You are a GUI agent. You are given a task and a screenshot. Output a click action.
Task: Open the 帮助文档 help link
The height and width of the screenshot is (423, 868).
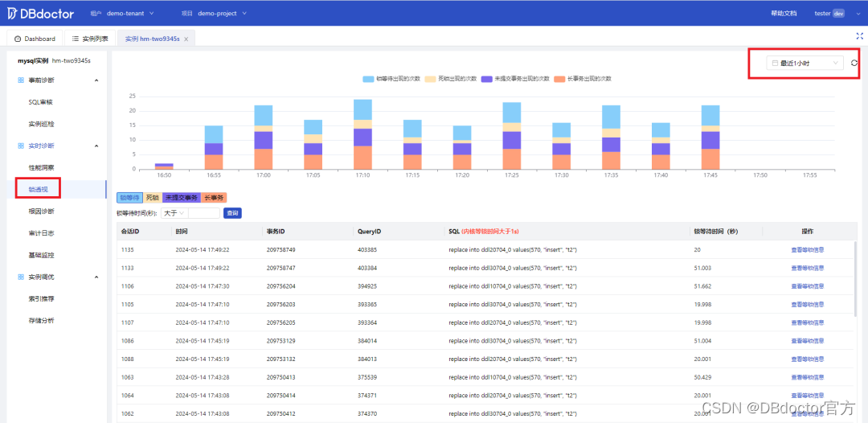click(x=784, y=14)
